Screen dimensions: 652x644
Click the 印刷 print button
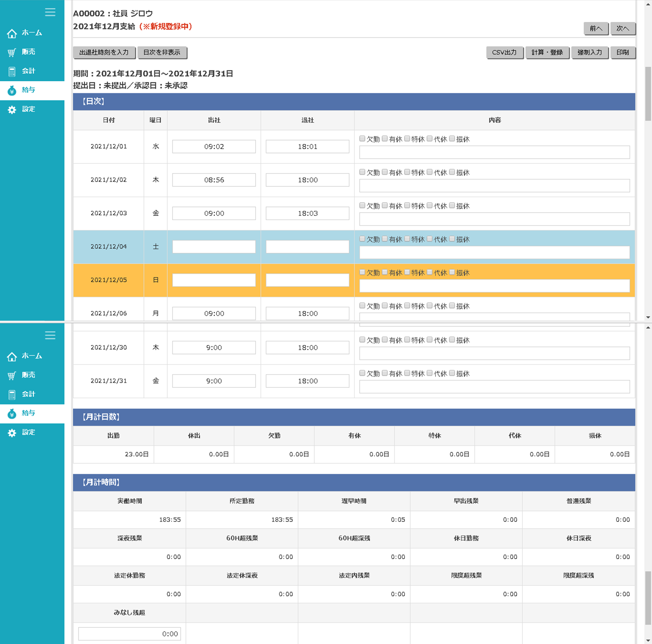click(623, 52)
